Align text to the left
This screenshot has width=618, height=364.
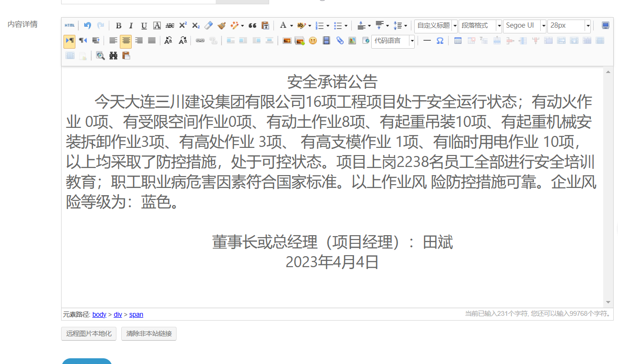(x=113, y=41)
